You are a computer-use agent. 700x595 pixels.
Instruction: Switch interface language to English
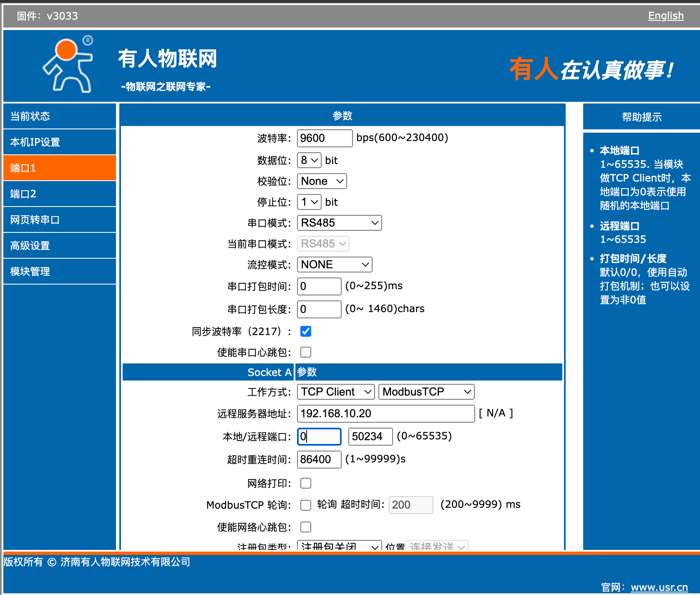(665, 15)
